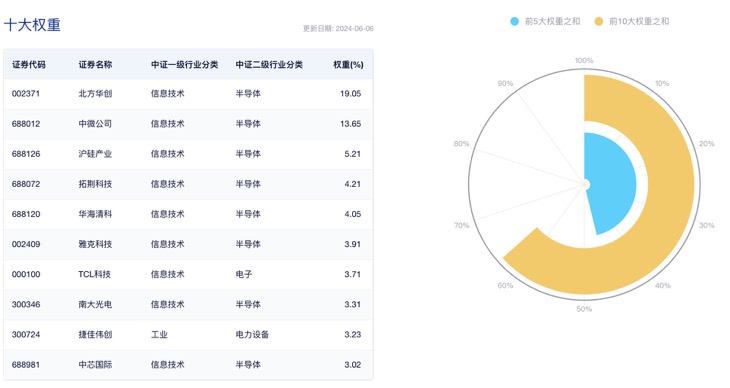Image resolution: width=730 pixels, height=388 pixels.
Task: Click the 中证一级行业分类 column header
Action: [x=184, y=65]
